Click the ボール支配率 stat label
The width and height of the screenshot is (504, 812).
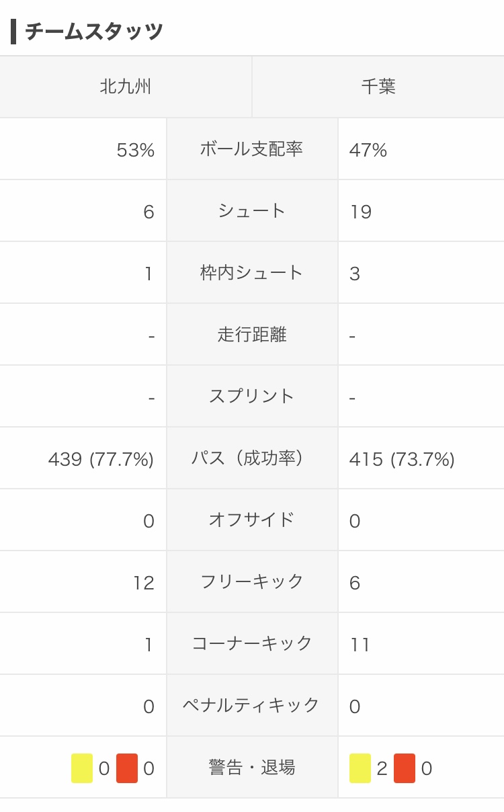pos(252,149)
